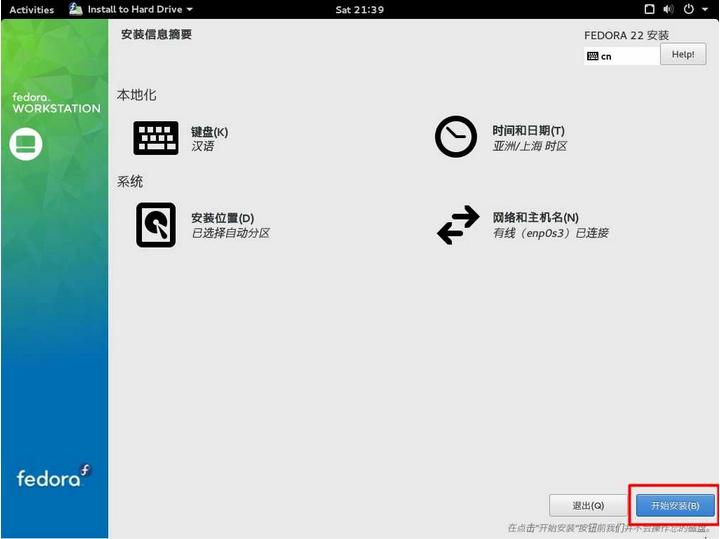Click the 已选择自动分区 status text
Screen dimensions: 720x539
click(x=231, y=233)
